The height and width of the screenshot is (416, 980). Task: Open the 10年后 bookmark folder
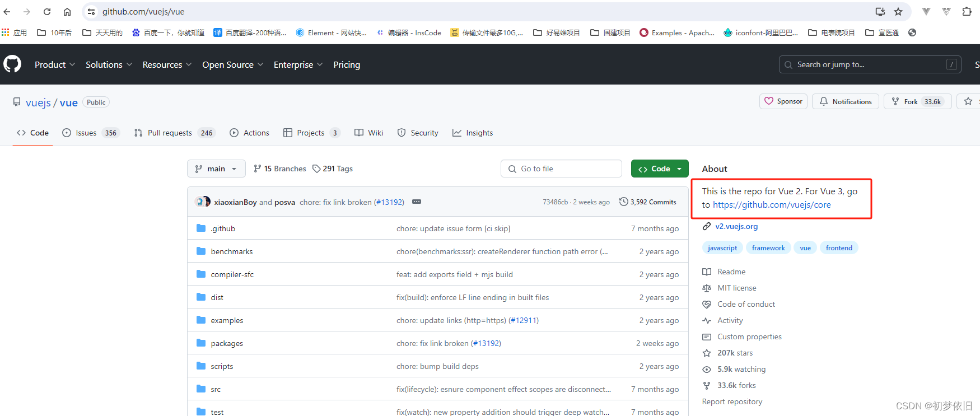click(54, 32)
